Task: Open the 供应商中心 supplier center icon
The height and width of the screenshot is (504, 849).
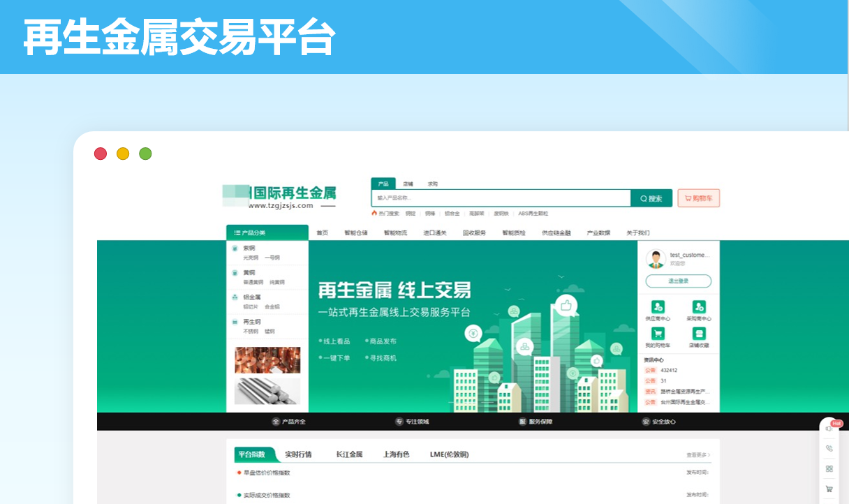Action: tap(658, 306)
